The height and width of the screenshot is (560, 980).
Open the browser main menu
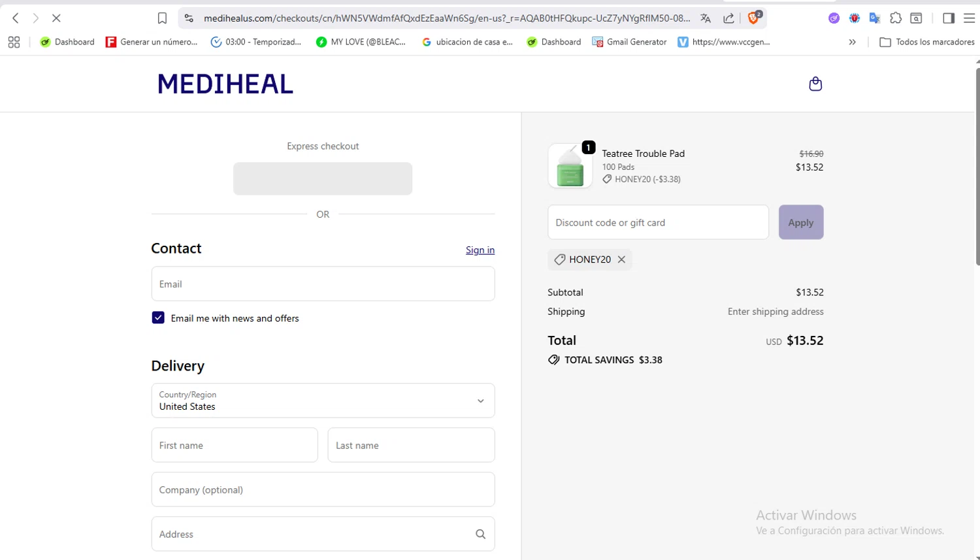(x=970, y=18)
